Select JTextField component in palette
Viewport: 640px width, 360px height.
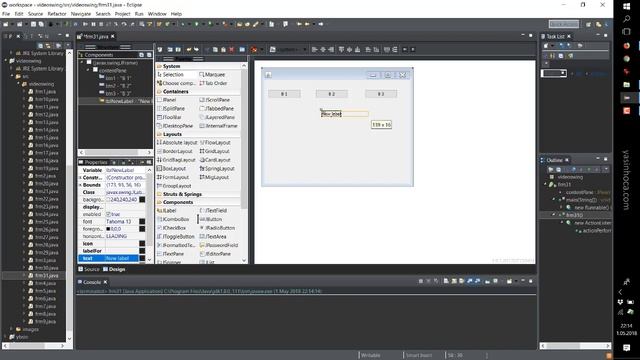[213, 211]
